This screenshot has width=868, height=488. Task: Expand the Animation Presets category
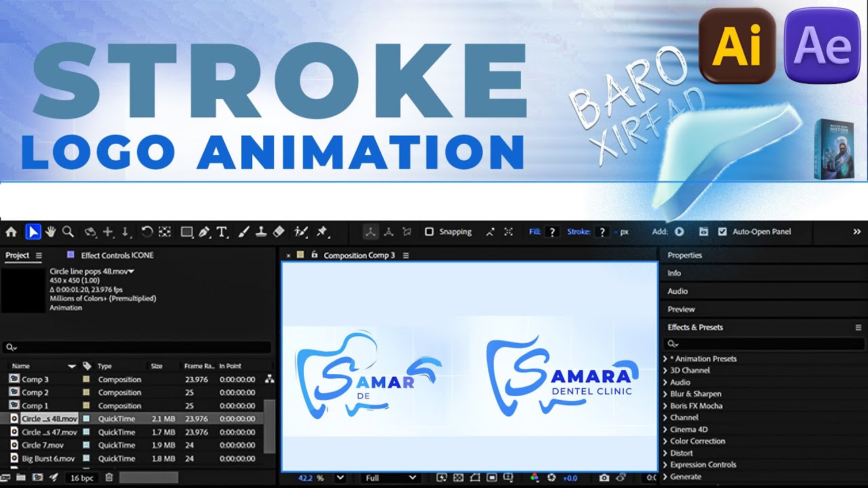pyautogui.click(x=665, y=359)
